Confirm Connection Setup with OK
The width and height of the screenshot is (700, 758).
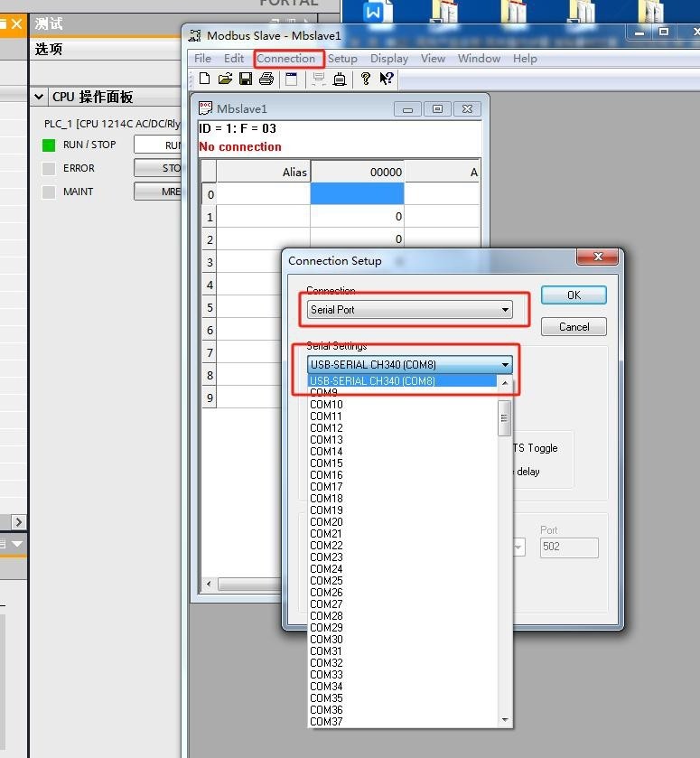(x=574, y=295)
